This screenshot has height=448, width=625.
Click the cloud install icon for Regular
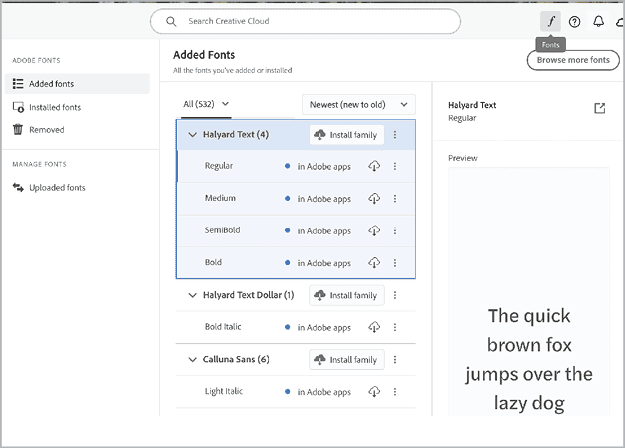(x=374, y=166)
